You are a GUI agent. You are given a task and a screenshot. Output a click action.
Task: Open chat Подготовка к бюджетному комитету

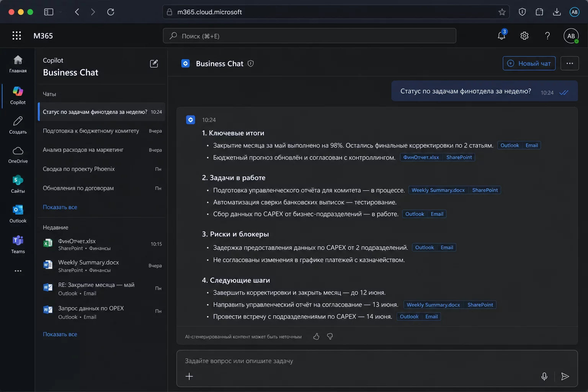pyautogui.click(x=102, y=131)
